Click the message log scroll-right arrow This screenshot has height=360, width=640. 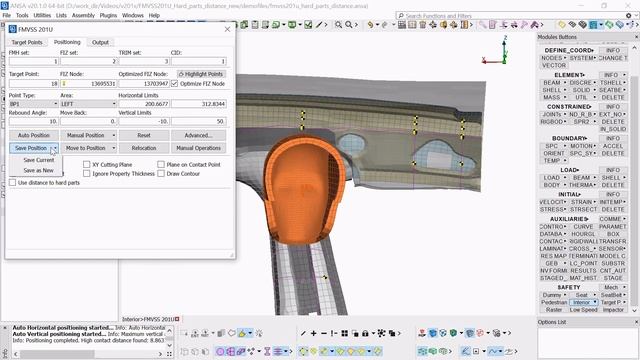click(x=160, y=354)
